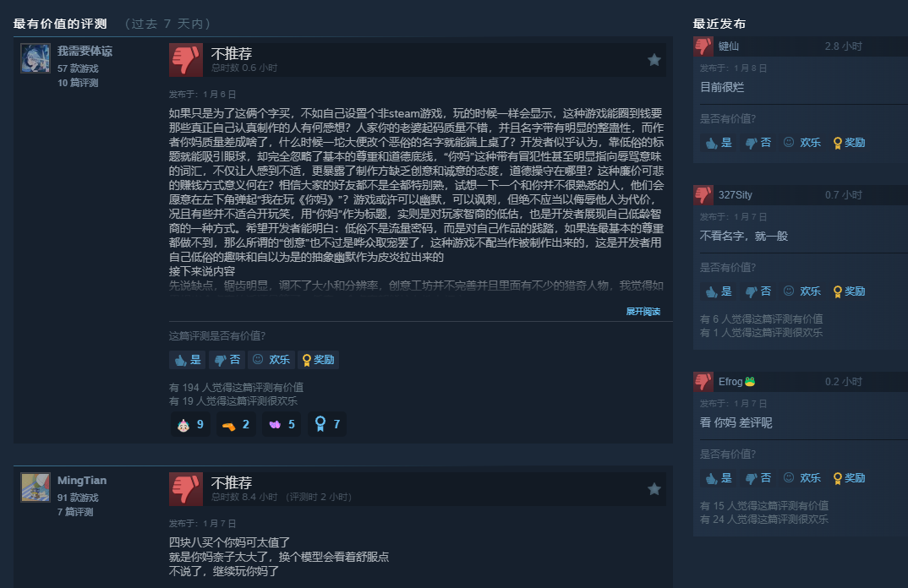Click the star icon on MingTian's review

[654, 489]
